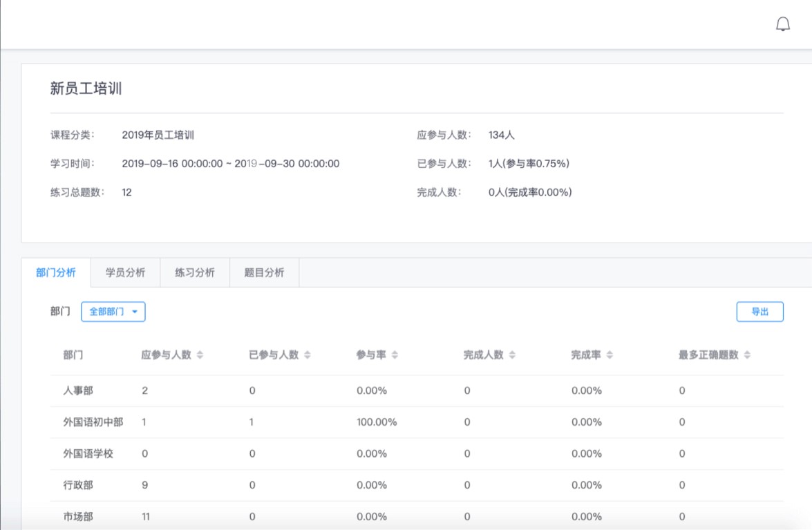Viewport: 812px width, 530px height.
Task: Click the practice question total 12
Action: [x=127, y=192]
